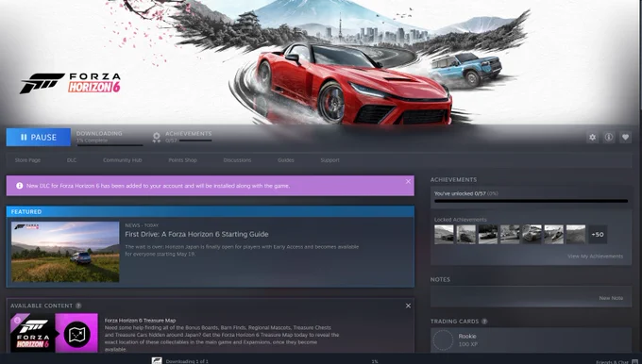Click the Forza logo in download footer
The image size is (642, 364).
[157, 361]
